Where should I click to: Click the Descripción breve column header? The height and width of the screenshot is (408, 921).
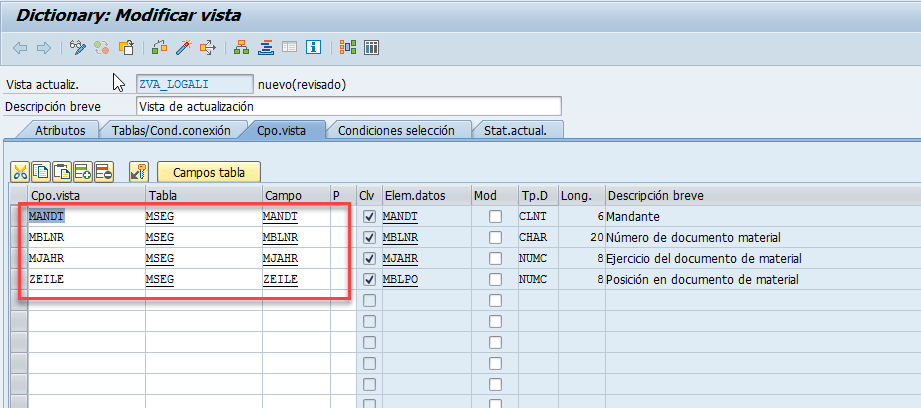pos(763,195)
